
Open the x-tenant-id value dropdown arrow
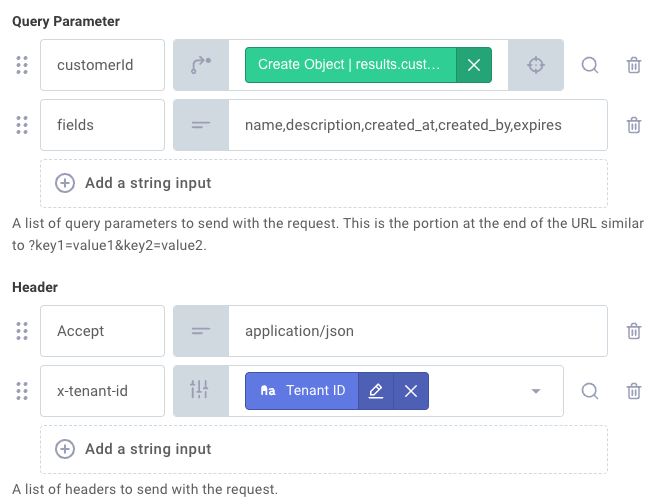[536, 391]
